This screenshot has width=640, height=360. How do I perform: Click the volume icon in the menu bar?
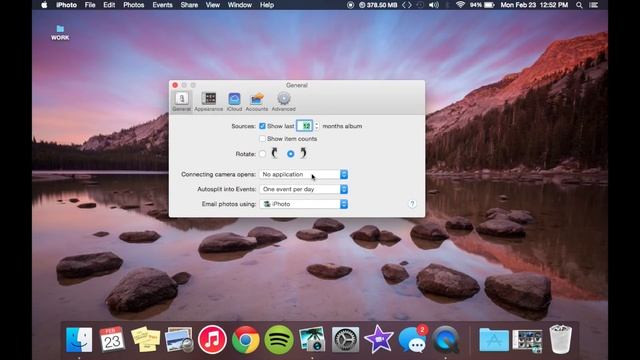[x=434, y=5]
